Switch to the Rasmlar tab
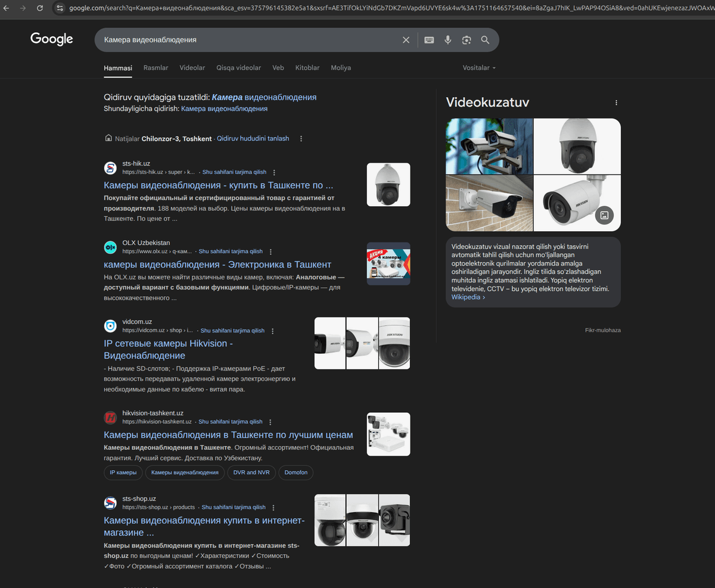Screen dimensions: 715x588 pos(156,68)
